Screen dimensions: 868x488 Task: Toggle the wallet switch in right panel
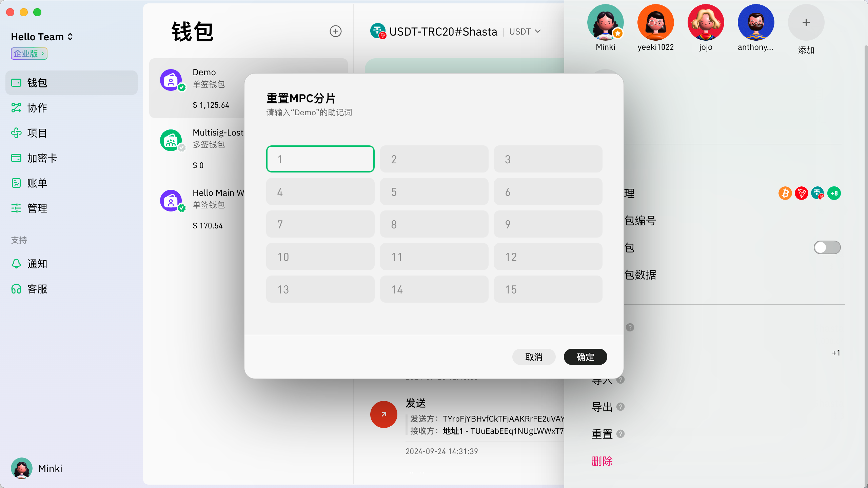point(827,247)
